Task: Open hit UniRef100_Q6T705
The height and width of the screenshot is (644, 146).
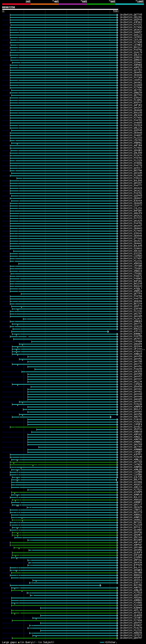Action: pos(131,15)
